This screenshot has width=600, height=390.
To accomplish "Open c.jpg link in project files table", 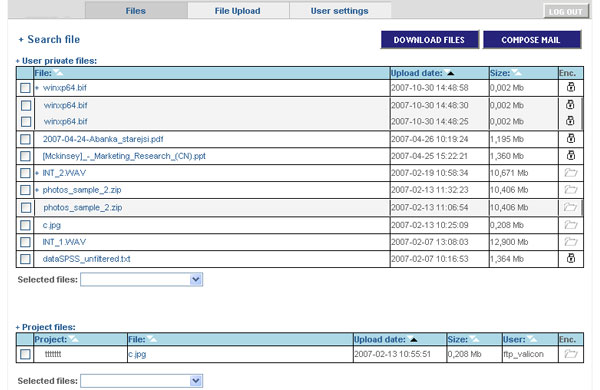I will pos(137,354).
